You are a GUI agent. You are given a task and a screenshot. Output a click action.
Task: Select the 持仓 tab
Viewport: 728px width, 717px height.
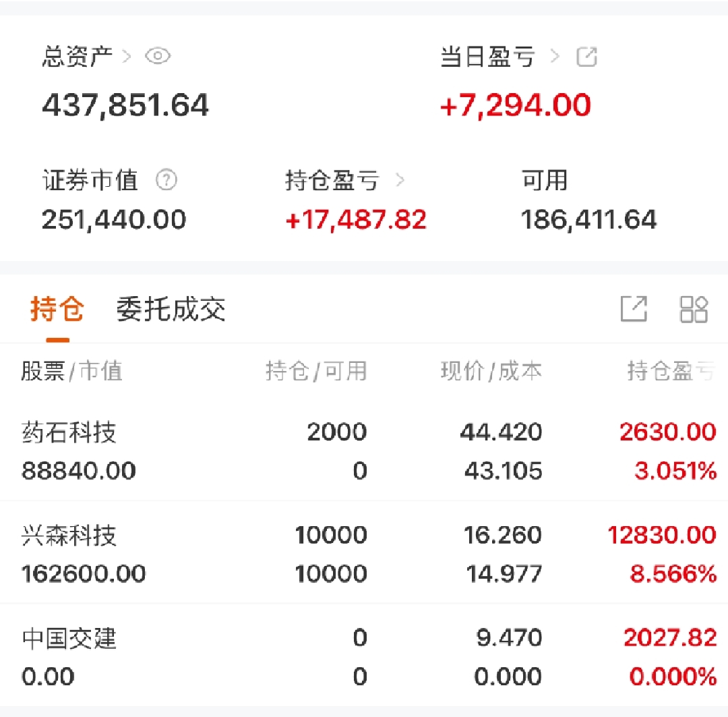[57, 308]
